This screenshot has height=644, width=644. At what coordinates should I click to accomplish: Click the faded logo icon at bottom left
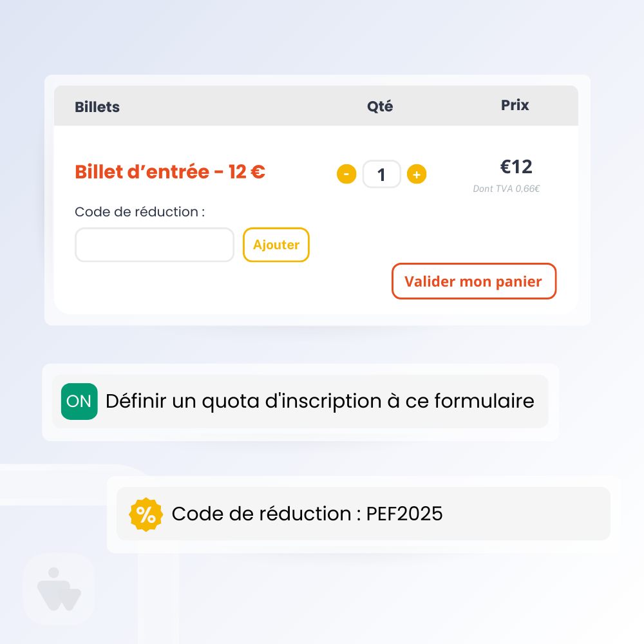[x=59, y=589]
